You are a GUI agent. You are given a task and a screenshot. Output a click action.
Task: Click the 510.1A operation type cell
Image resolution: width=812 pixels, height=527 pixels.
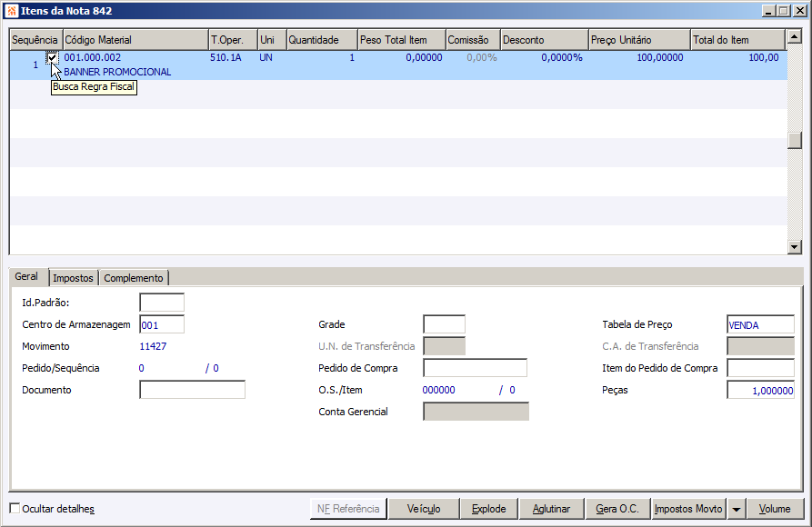click(x=226, y=57)
